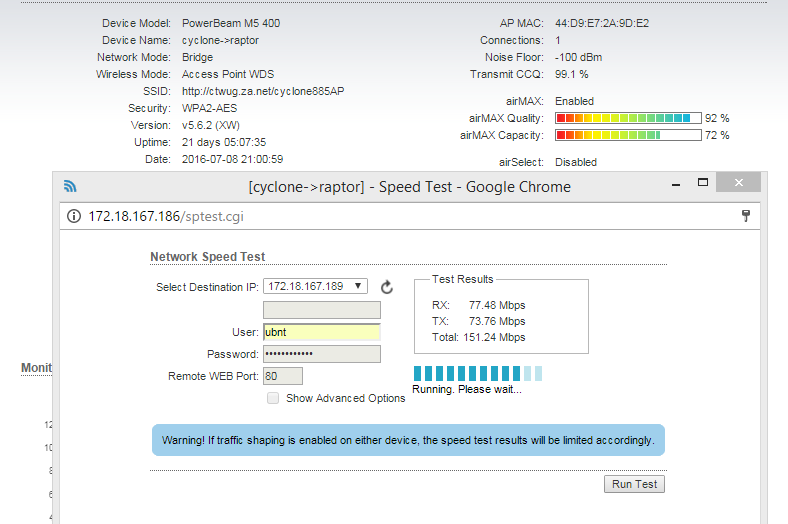Click the airMAX Capacity bar
Screen dimensions: 788x524
pyautogui.click(x=627, y=135)
